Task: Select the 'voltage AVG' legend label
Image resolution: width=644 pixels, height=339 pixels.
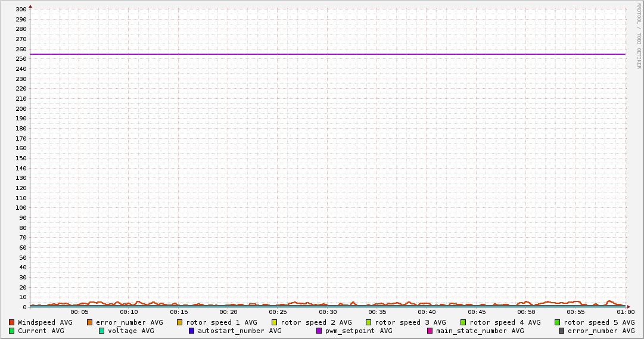Action: pyautogui.click(x=131, y=331)
